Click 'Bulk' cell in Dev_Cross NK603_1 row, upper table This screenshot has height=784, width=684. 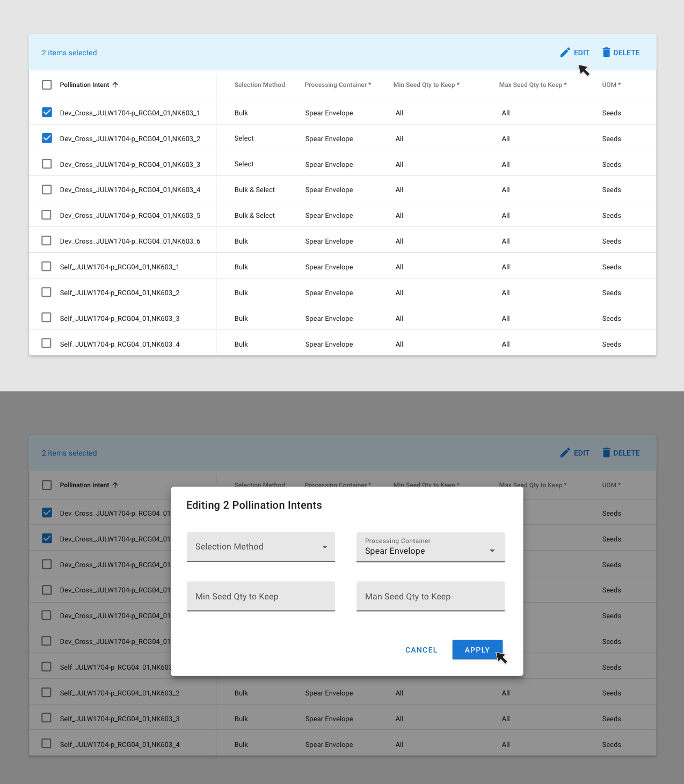241,113
